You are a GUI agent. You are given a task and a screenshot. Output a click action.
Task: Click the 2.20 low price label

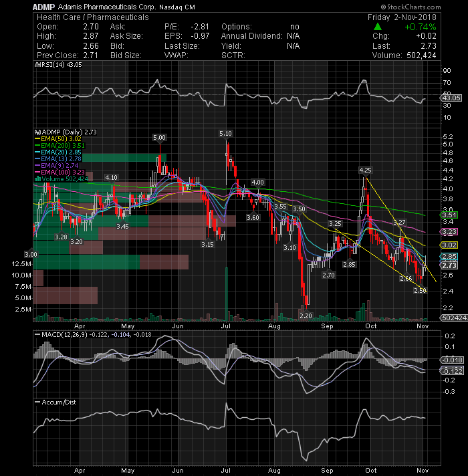(306, 316)
